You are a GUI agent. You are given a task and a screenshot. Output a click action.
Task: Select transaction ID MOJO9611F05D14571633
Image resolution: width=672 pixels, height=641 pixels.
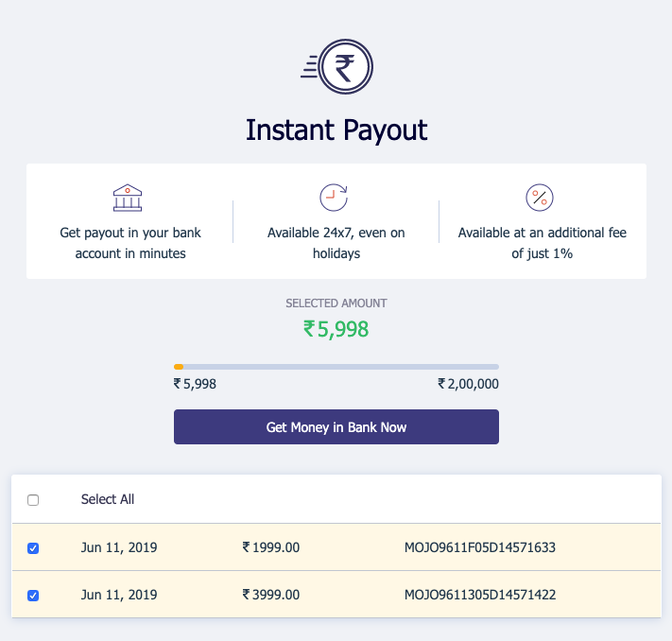[x=479, y=547]
